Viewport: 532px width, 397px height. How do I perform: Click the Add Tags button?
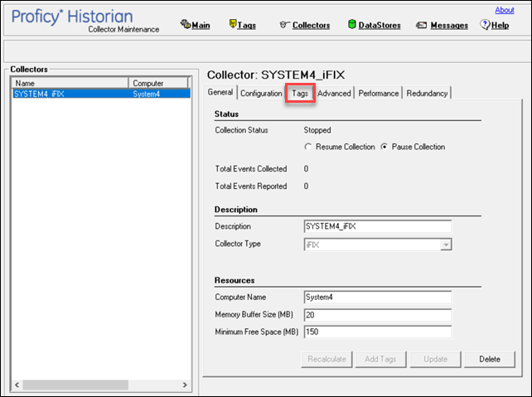click(380, 360)
